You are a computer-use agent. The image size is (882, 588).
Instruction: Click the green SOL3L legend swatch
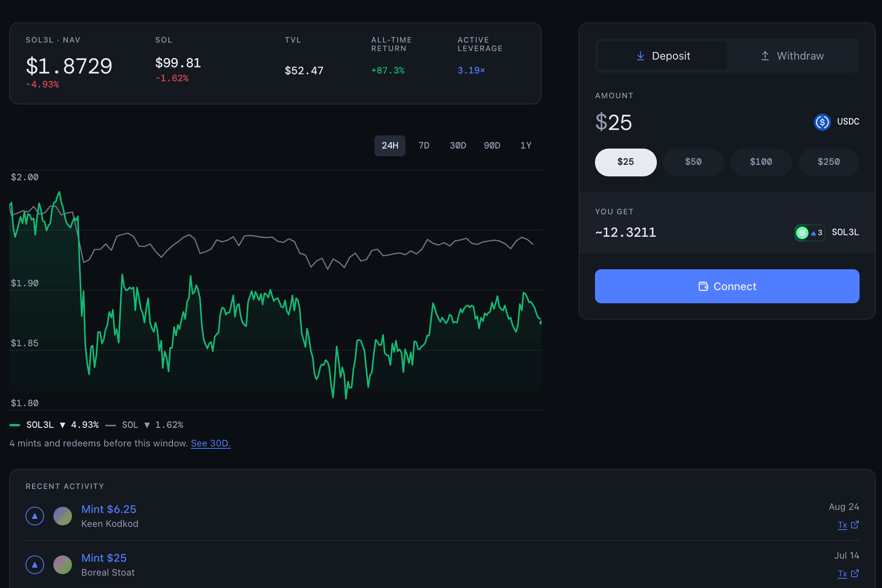(15, 425)
